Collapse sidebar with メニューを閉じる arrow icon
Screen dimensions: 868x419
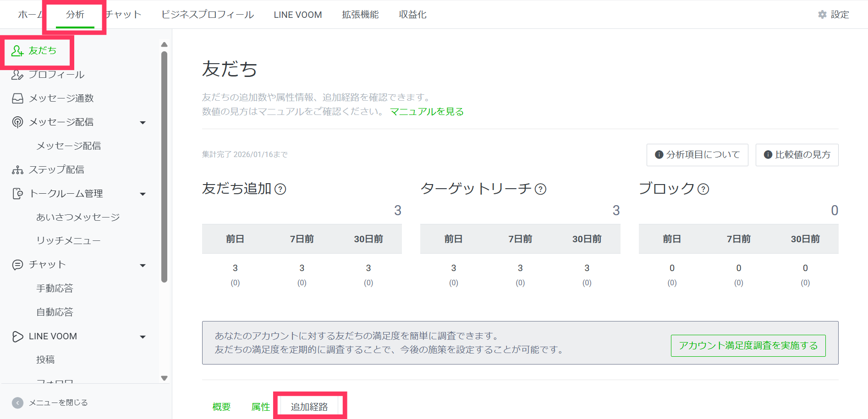tap(17, 403)
